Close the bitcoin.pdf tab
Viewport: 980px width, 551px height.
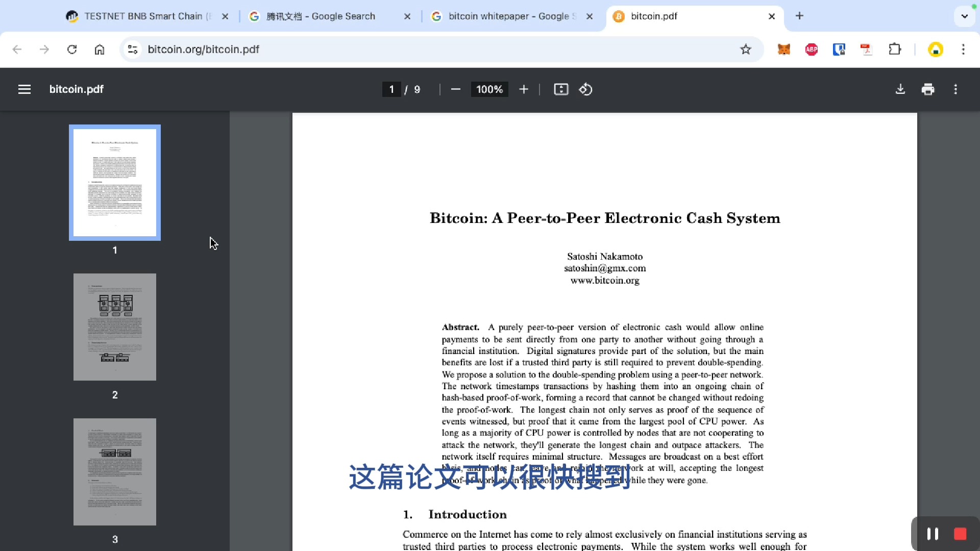coord(772,16)
